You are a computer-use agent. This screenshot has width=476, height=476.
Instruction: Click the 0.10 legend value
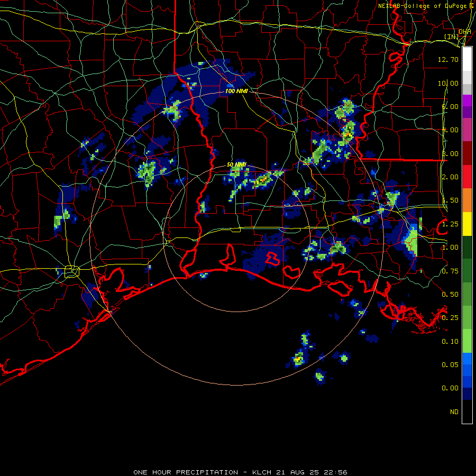tap(450, 342)
